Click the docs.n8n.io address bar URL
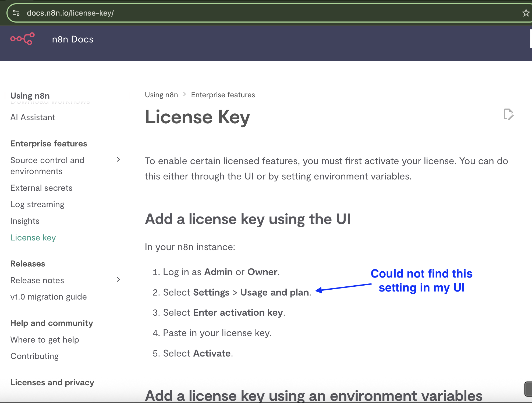532x403 pixels. coord(70,13)
